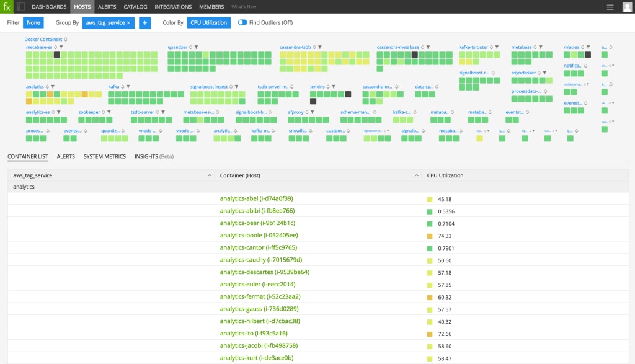Image resolution: width=635 pixels, height=364 pixels.
Task: Click the bell icon beside asynctasker
Action: click(539, 73)
